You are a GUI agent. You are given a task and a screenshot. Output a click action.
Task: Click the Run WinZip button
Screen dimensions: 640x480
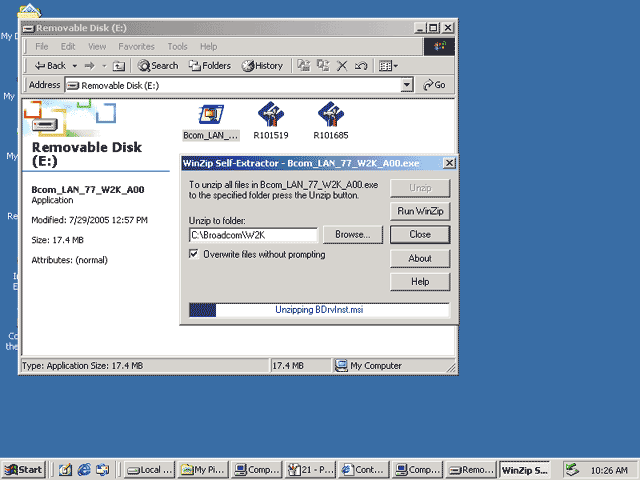click(420, 211)
